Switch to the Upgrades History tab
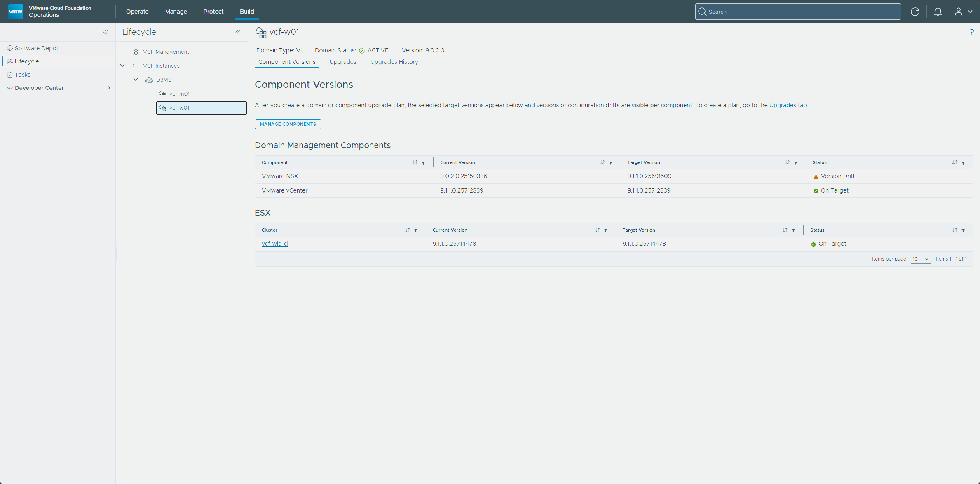980x484 pixels. pyautogui.click(x=394, y=62)
